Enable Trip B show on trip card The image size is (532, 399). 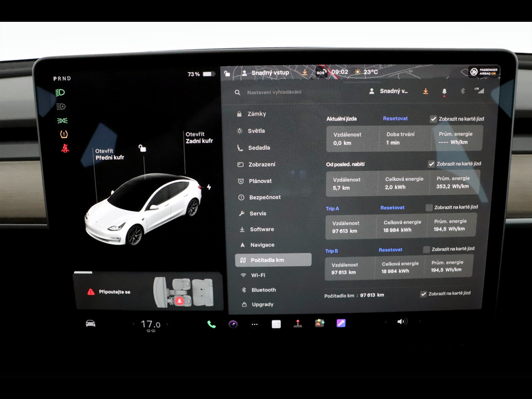click(x=427, y=249)
